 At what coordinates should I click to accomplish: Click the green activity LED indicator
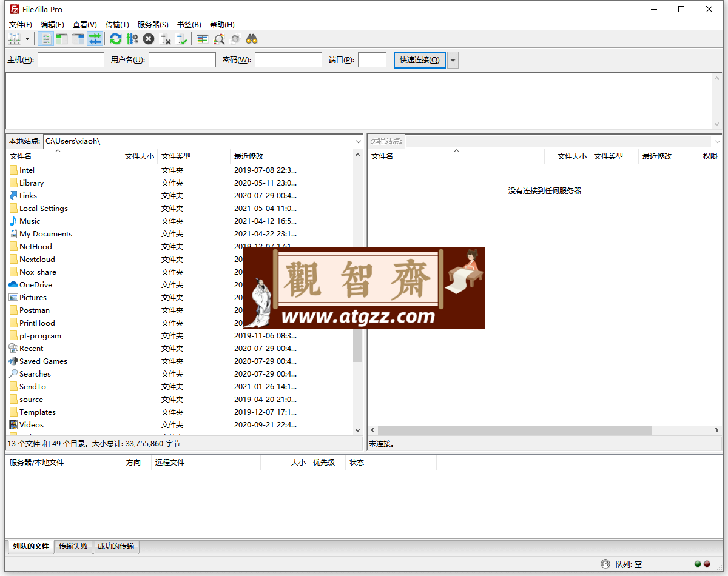698,564
